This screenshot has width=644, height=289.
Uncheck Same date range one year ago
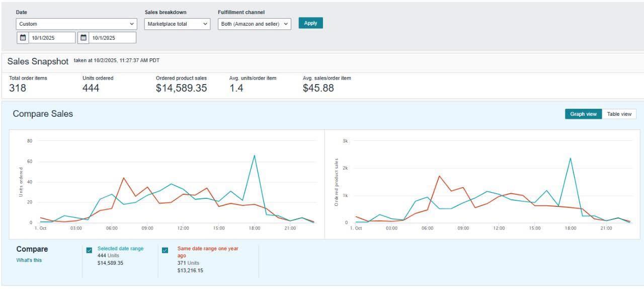coord(165,250)
